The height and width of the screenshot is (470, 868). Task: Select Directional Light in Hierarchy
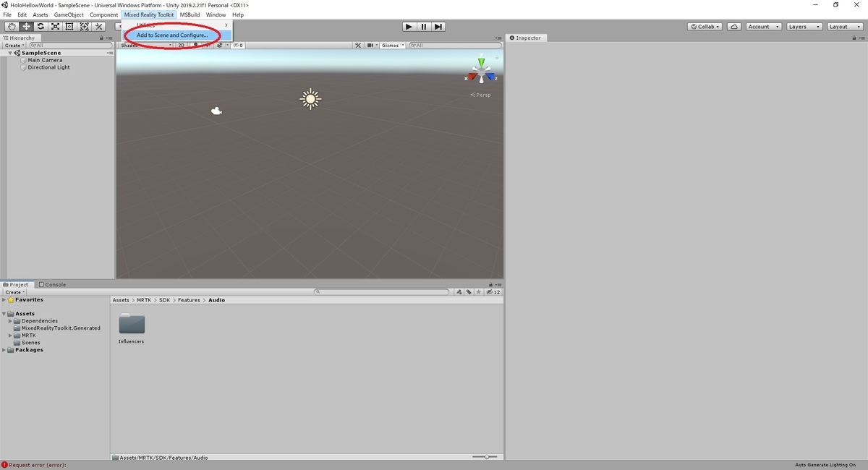pos(48,67)
